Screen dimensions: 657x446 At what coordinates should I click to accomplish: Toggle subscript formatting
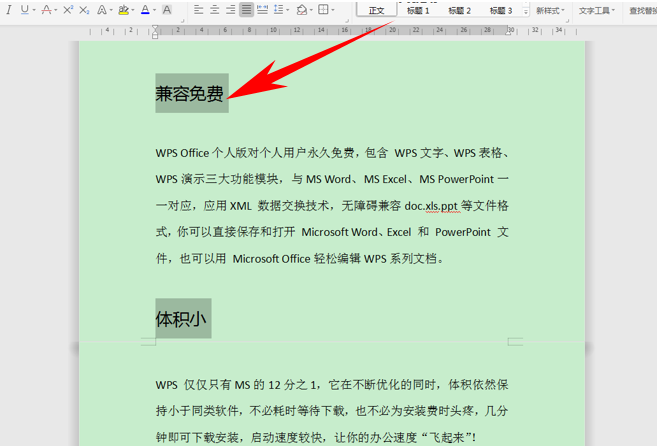[84, 10]
